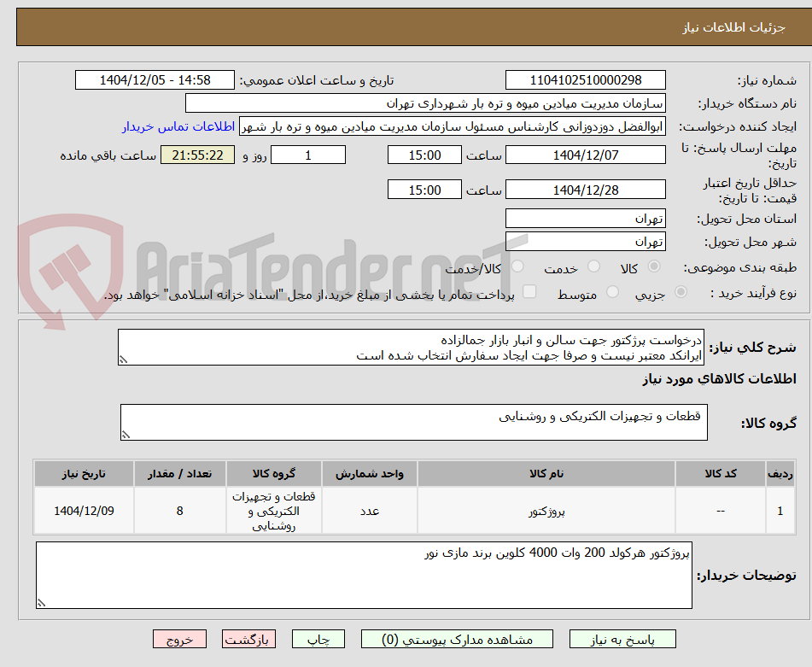Image resolution: width=812 pixels, height=667 pixels.
Task: Select the جزیی purchase type radio
Action: pos(681,292)
